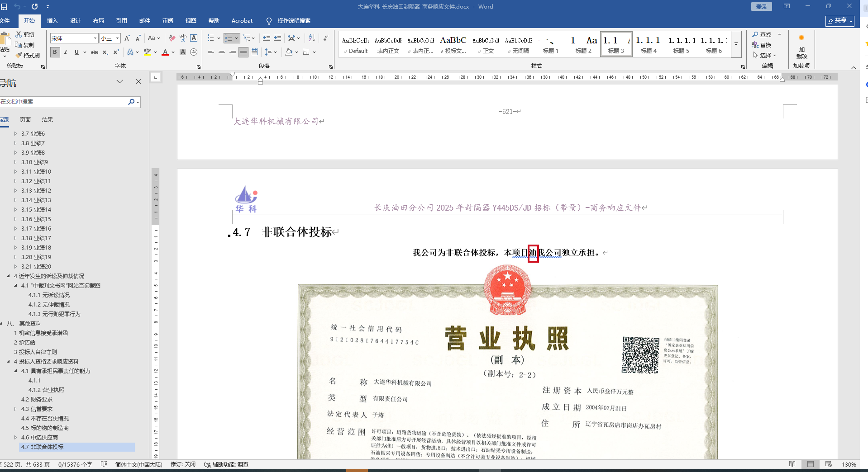Open the 审阅 (Review) ribbon tab
Screen dimensions: 868x472
tap(168, 20)
